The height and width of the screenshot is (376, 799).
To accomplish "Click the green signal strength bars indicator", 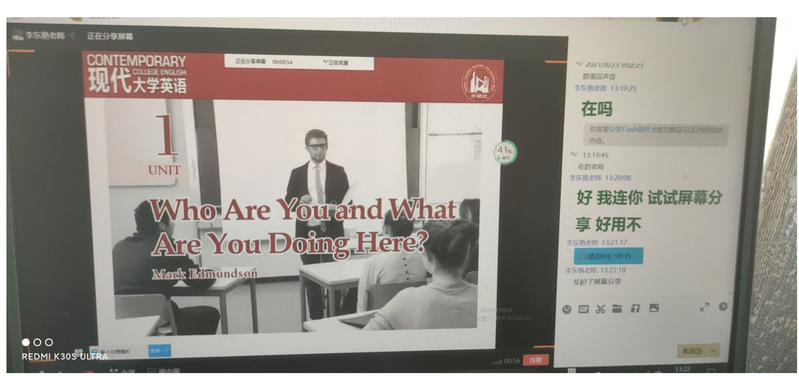I will point(497,361).
